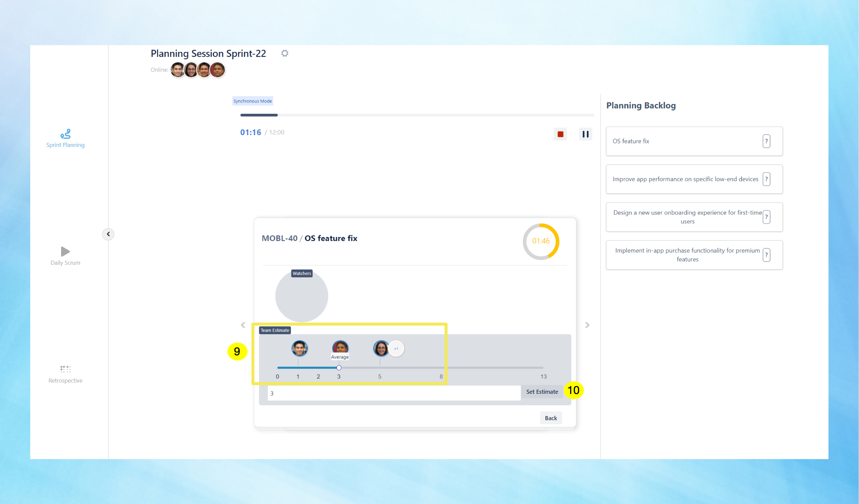Click the estimate input field

[394, 393]
